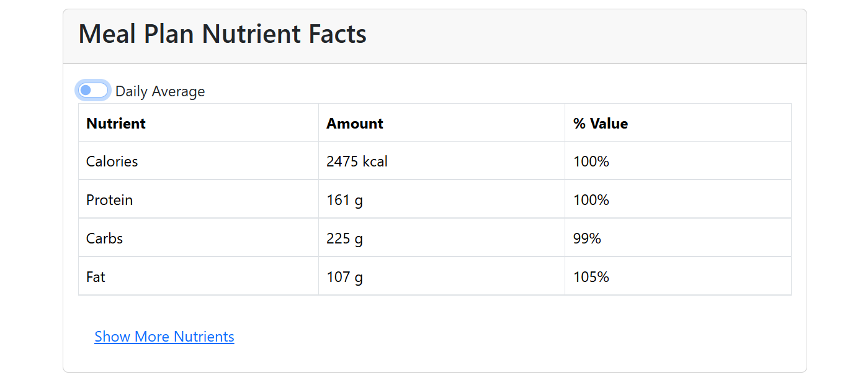The image size is (868, 377).
Task: Click the 105% value cell
Action: [591, 277]
